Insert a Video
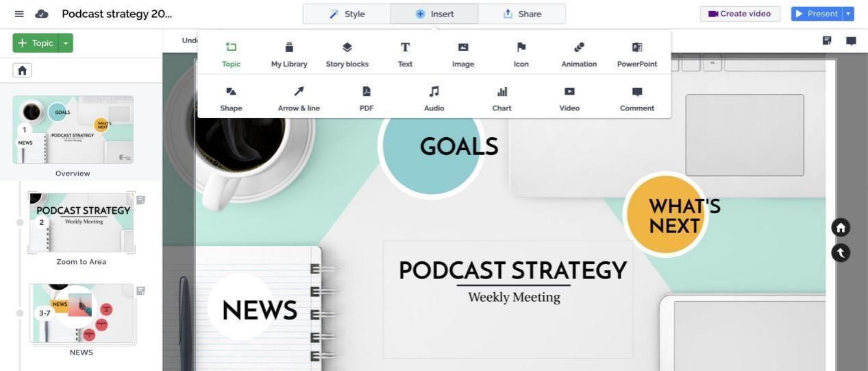This screenshot has height=371, width=868. (x=569, y=99)
